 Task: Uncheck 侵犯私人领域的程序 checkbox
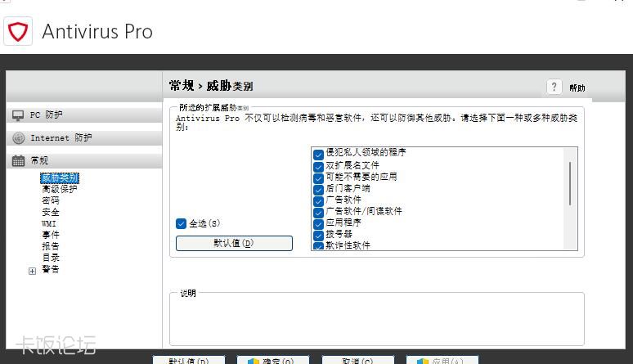coord(318,155)
